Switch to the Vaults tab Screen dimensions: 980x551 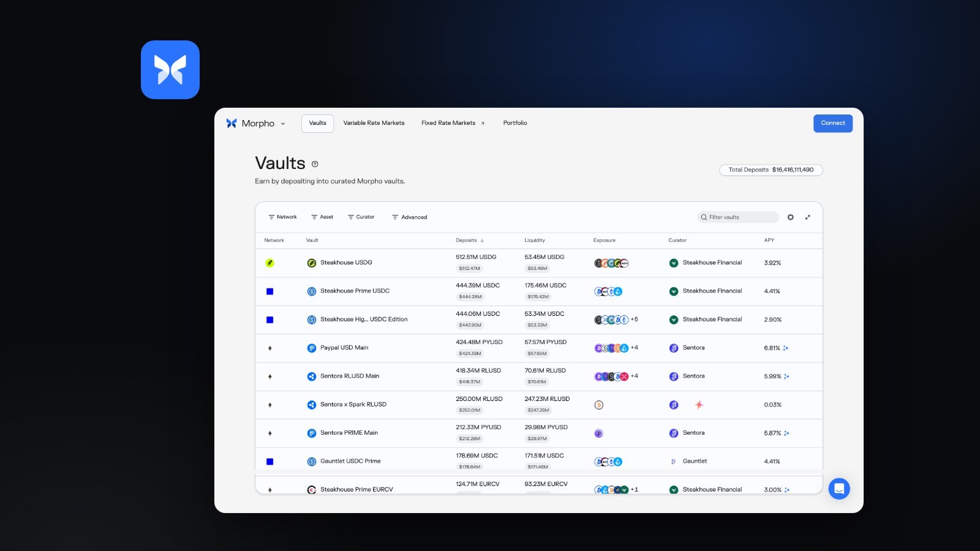click(317, 123)
